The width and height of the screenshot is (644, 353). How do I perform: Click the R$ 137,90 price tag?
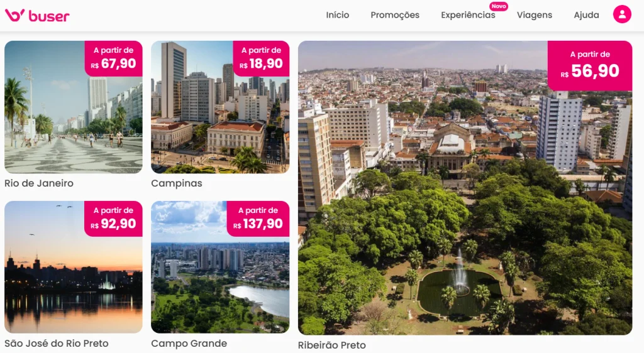258,219
